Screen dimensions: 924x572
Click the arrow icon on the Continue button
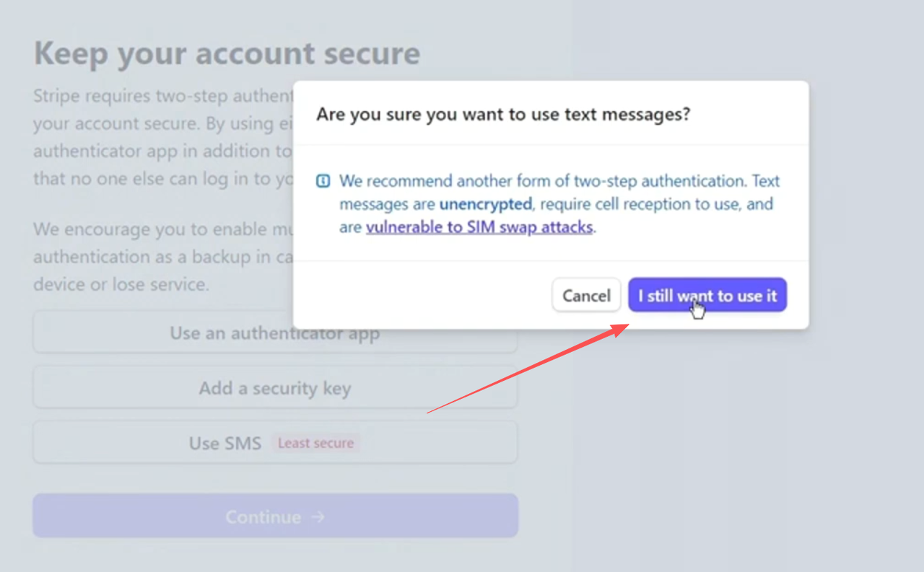[318, 517]
